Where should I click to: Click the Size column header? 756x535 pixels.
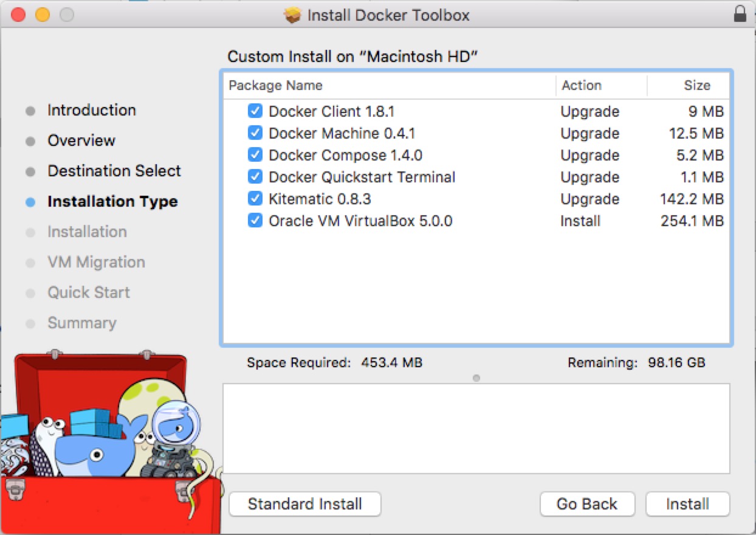pos(696,85)
